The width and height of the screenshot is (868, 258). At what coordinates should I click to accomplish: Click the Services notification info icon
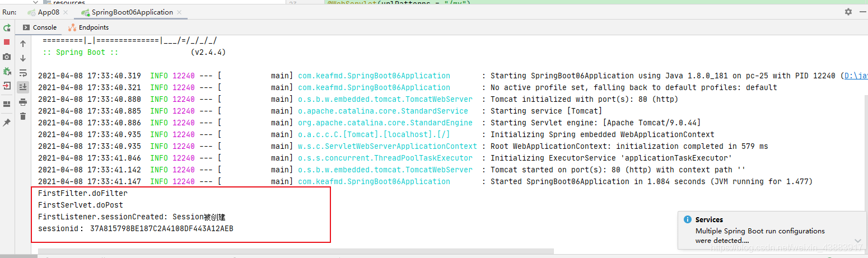[x=687, y=220]
